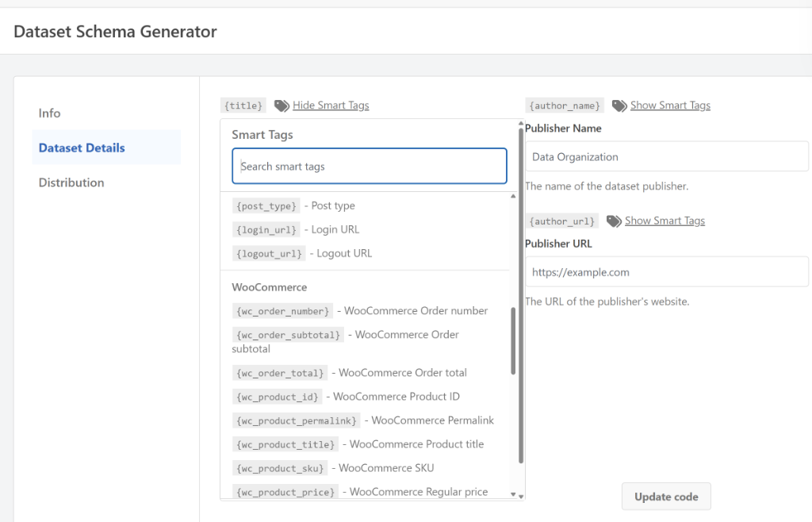Focus the Search smart tags field

point(370,167)
